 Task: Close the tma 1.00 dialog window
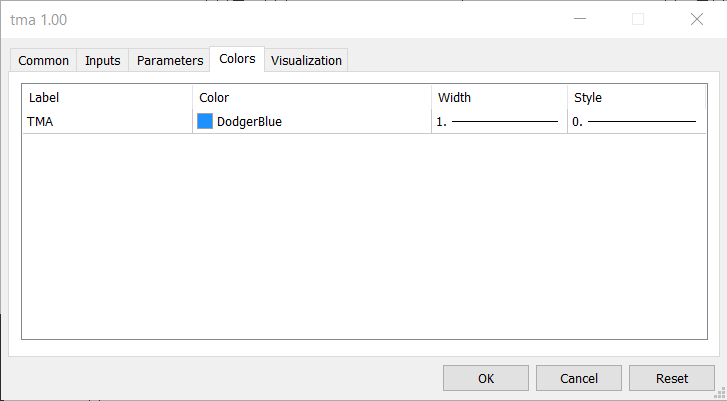click(x=697, y=19)
